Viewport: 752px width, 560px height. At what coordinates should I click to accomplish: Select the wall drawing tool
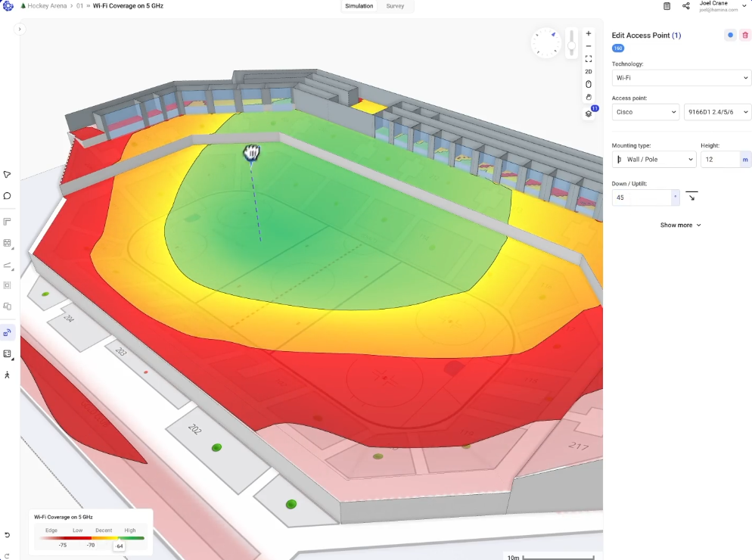click(x=7, y=222)
